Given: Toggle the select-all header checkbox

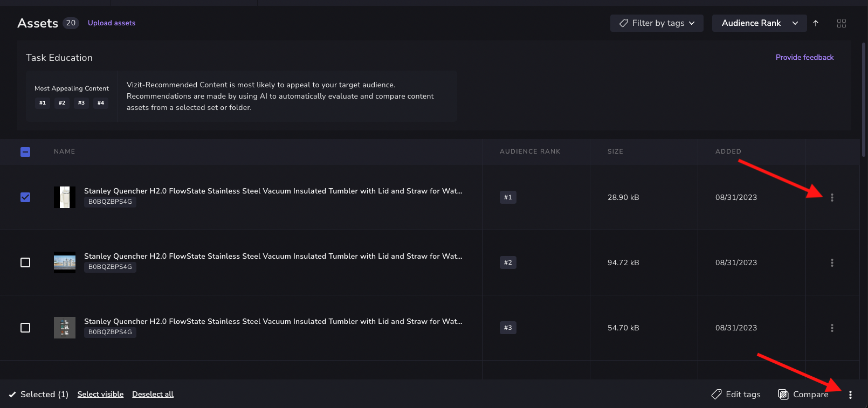Looking at the screenshot, I should click(x=25, y=152).
